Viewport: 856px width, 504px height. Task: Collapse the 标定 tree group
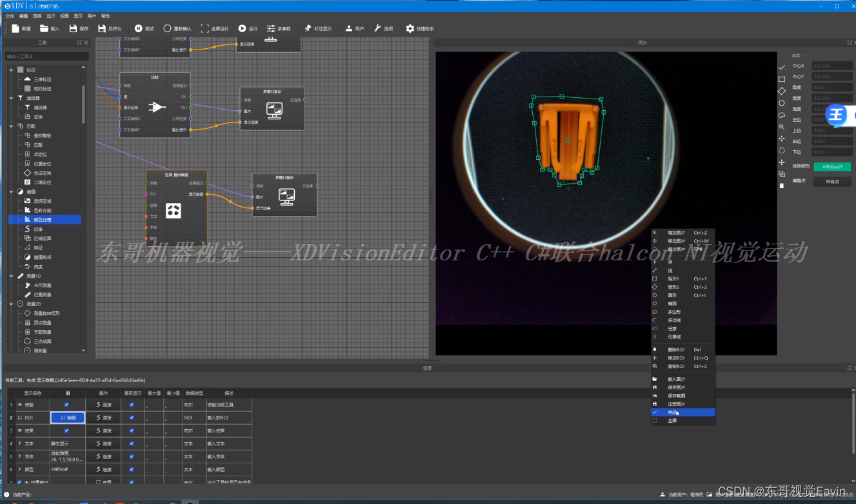[x=12, y=70]
